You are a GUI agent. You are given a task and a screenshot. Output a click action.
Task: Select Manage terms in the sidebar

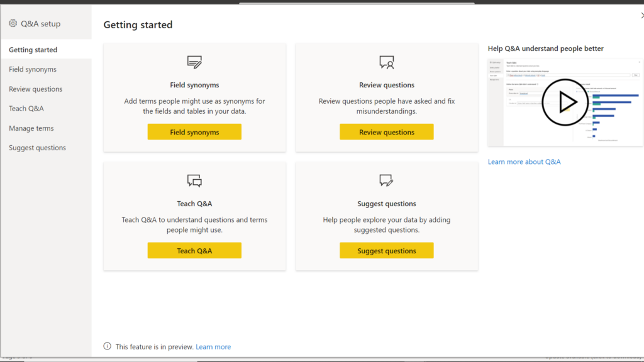coord(31,128)
